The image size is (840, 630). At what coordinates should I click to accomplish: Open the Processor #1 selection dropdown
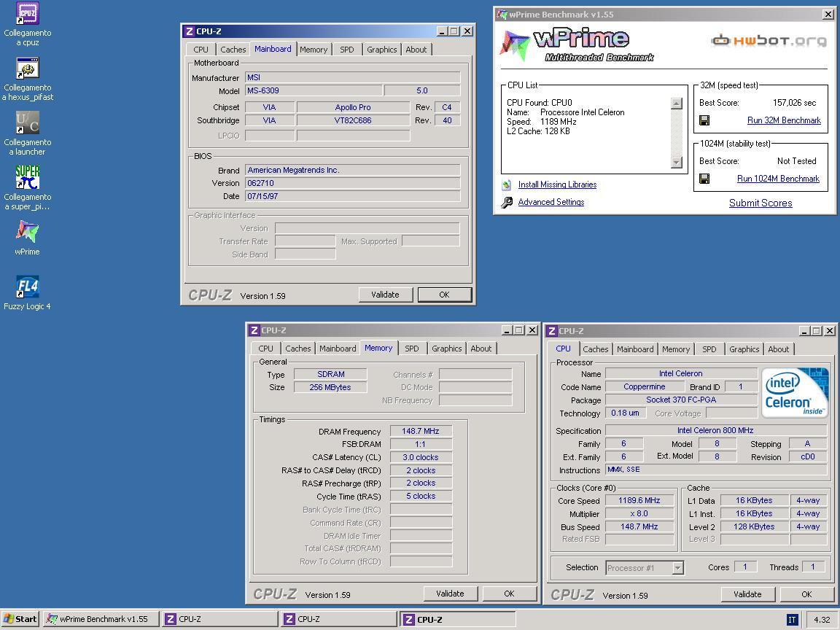point(677,568)
